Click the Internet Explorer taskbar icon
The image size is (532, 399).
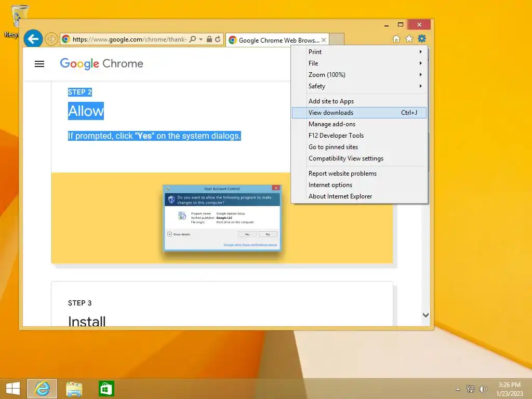[42, 389]
